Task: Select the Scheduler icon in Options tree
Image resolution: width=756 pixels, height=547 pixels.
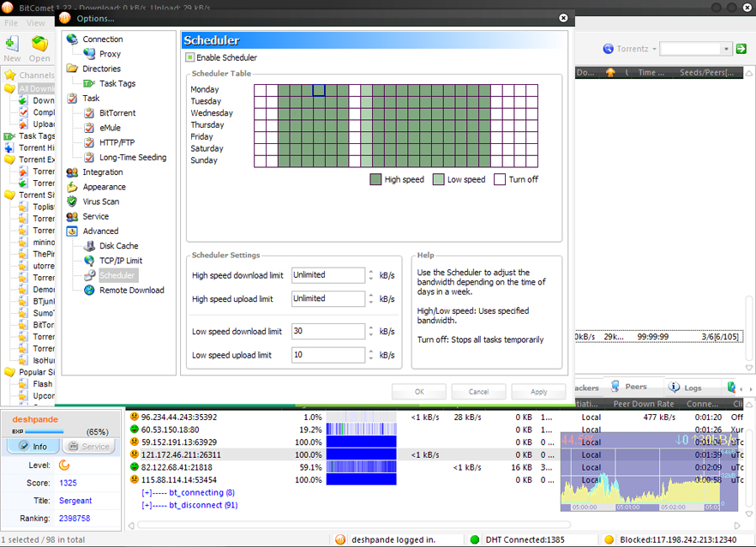Action: pos(89,275)
